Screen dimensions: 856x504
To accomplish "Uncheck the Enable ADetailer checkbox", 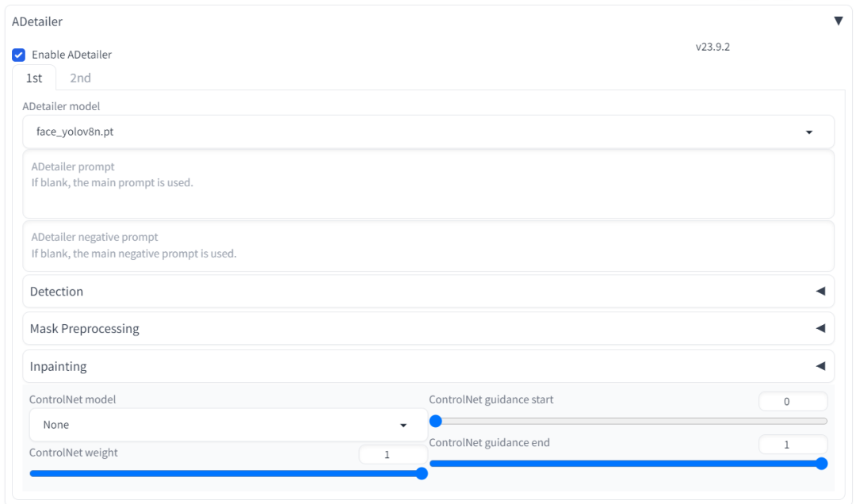I will click(18, 55).
